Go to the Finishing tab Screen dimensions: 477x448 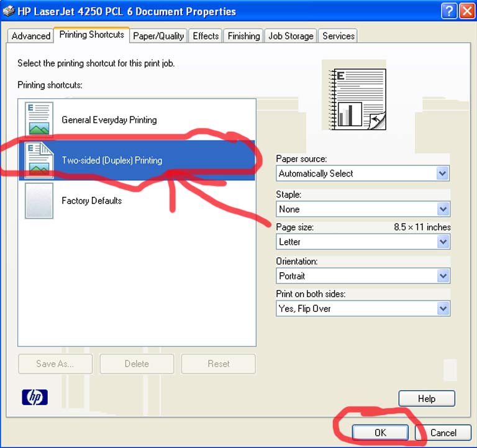pyautogui.click(x=243, y=36)
